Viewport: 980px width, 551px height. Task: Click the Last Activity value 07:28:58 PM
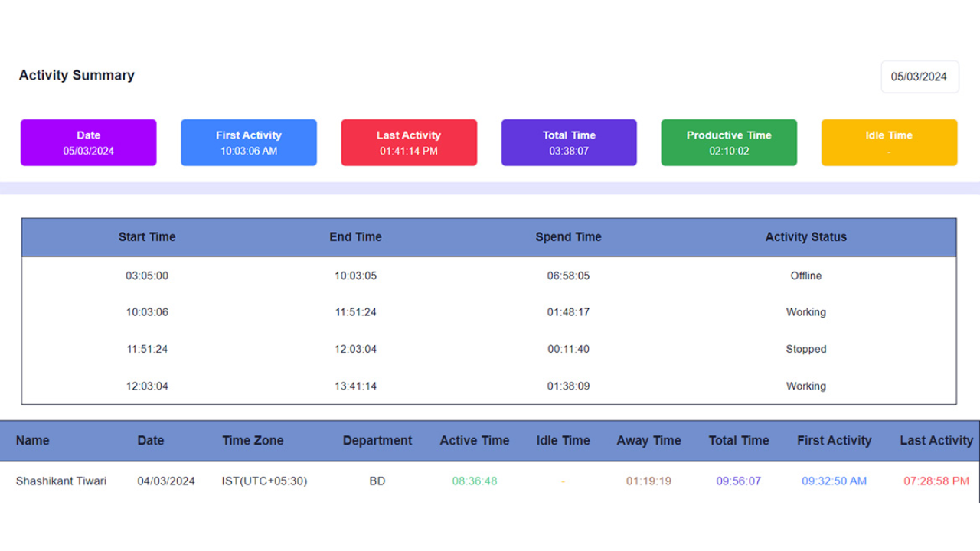(x=935, y=481)
